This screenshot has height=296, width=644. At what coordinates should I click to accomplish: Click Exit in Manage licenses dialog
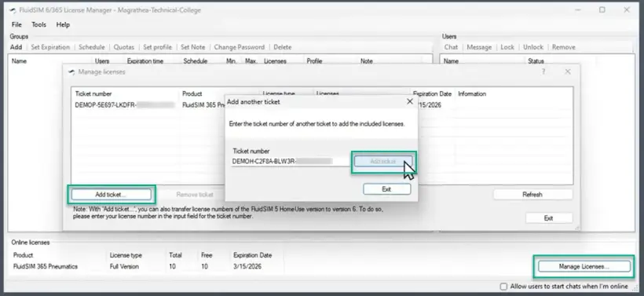549,218
